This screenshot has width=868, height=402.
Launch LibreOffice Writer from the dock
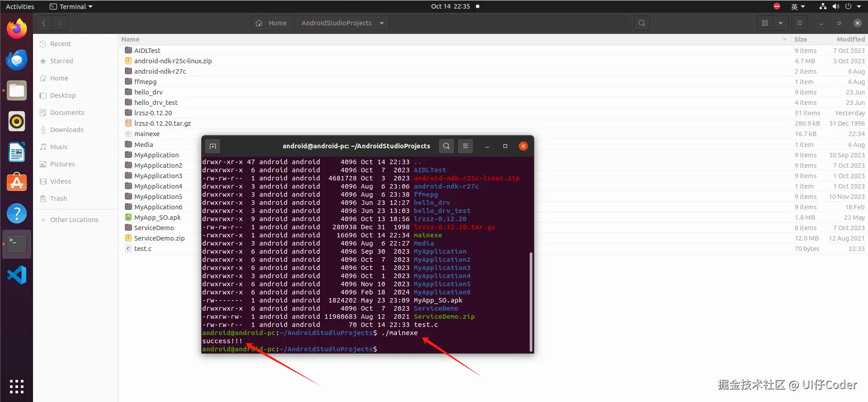click(17, 152)
